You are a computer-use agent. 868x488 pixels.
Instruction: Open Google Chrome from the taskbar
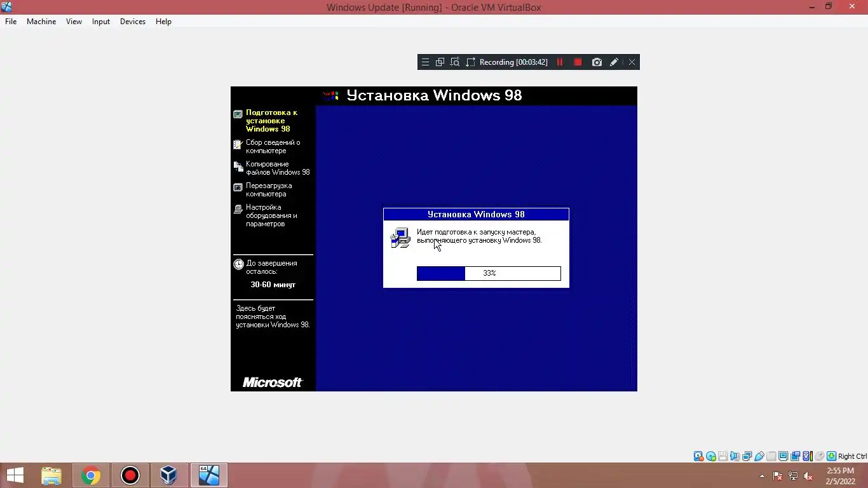[x=91, y=475]
